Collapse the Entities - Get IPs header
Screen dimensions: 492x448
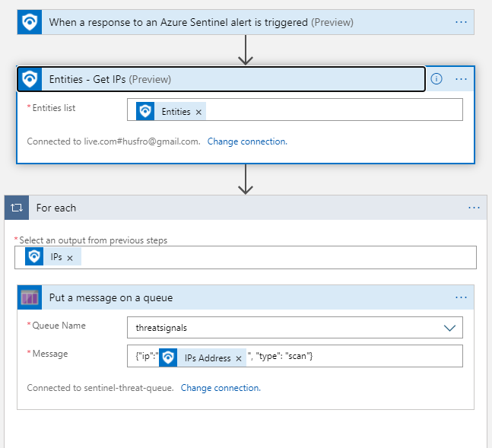coord(221,79)
